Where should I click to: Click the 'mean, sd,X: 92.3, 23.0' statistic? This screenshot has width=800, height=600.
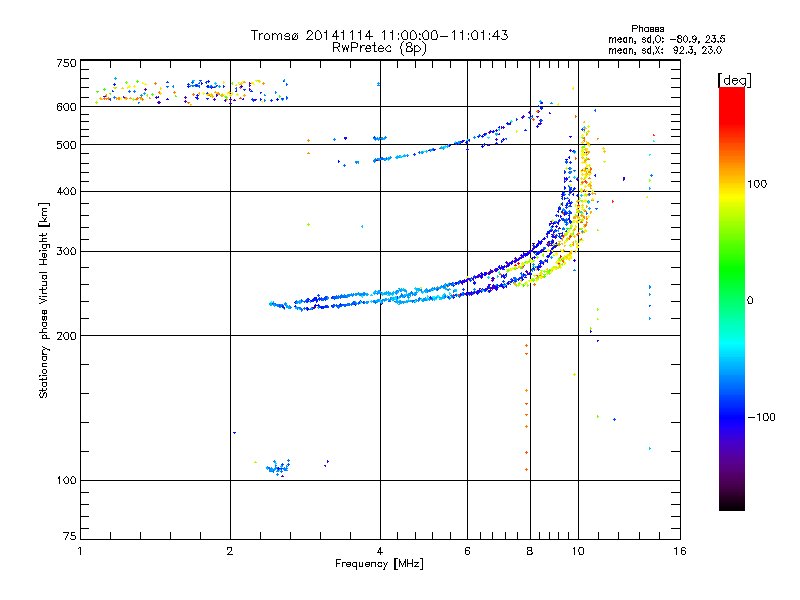(x=665, y=50)
